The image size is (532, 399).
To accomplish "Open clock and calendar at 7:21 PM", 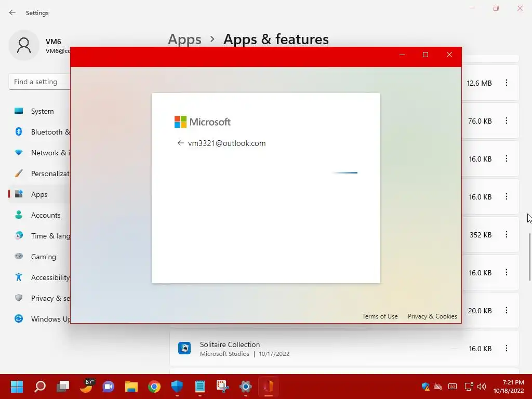I will tap(509, 387).
